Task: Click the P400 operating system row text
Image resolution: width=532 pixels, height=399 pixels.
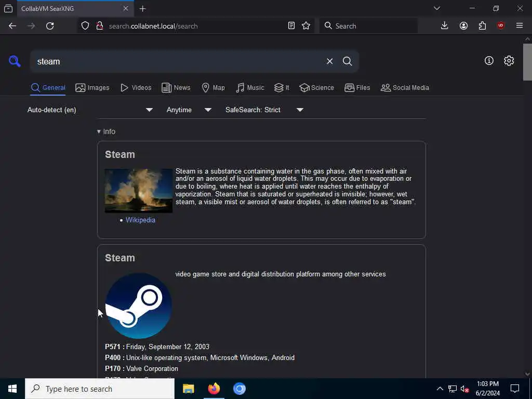Action: pyautogui.click(x=200, y=358)
